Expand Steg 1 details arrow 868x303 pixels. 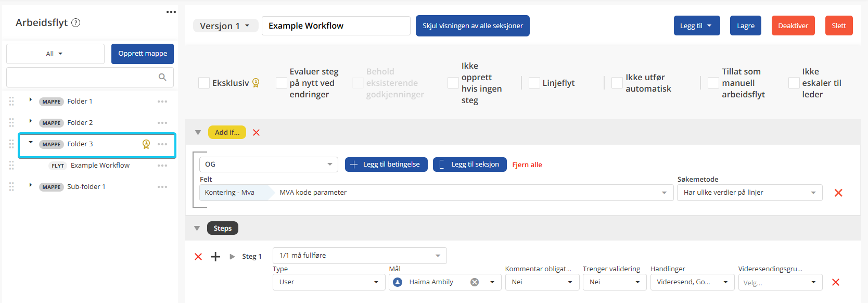click(x=232, y=257)
